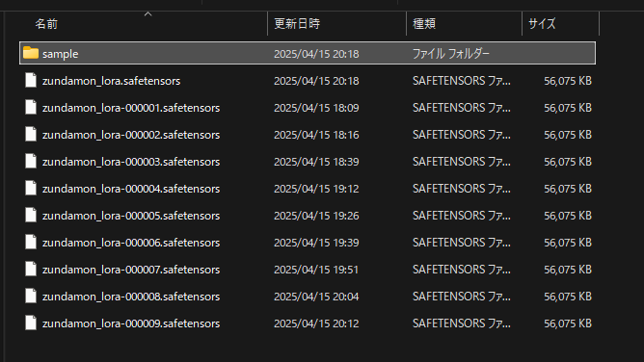The width and height of the screenshot is (644, 362).
Task: Click file icon of zundamon_lora.safetensors
Action: pos(31,80)
